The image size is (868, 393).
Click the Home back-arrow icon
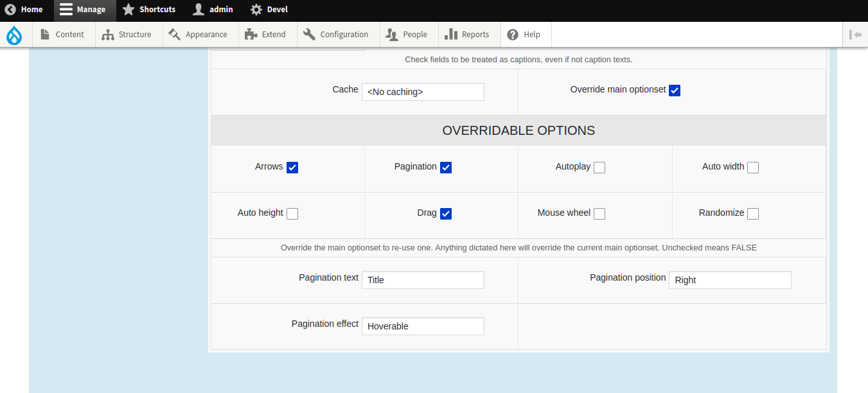pos(10,10)
